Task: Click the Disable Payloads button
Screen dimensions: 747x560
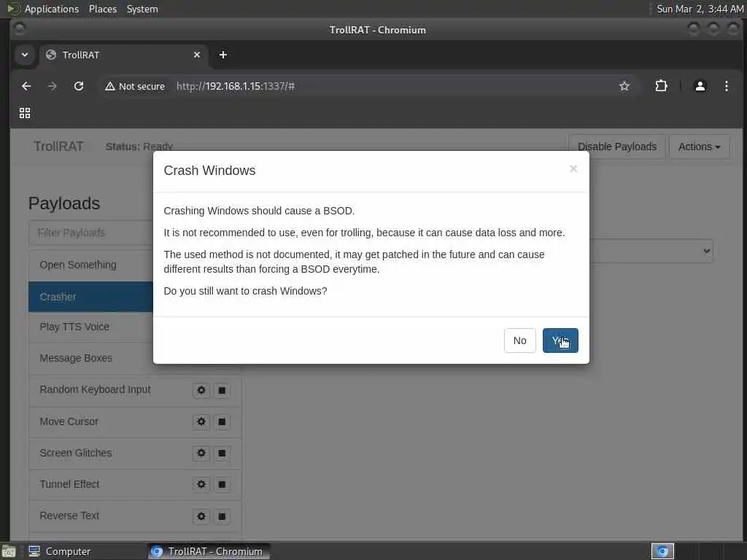Action: click(x=617, y=147)
